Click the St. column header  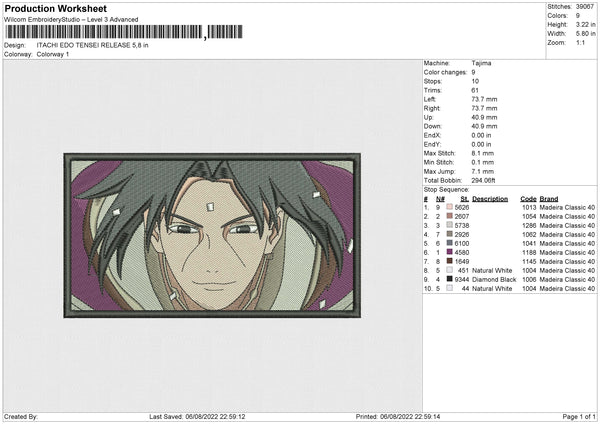click(465, 199)
